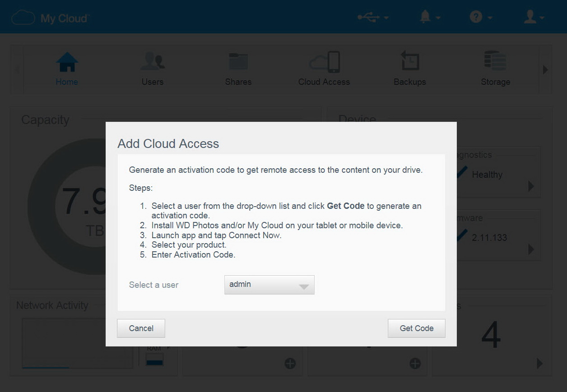
Task: Click the Network Activity heading
Action: 52,305
